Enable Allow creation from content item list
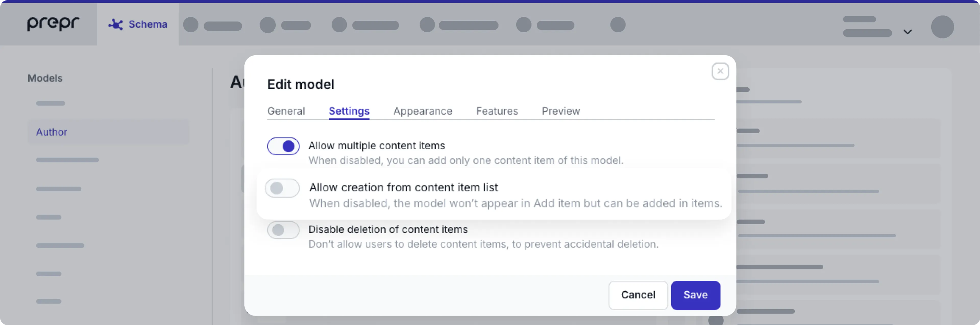The height and width of the screenshot is (325, 980). click(x=282, y=188)
